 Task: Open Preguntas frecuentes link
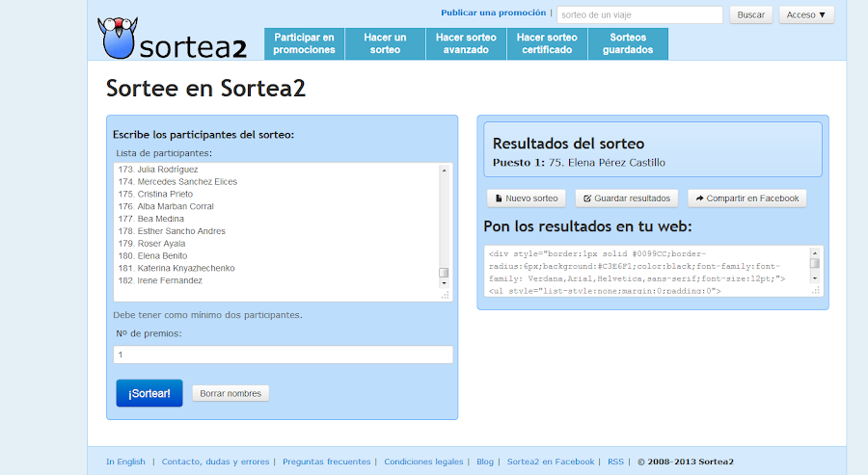(327, 462)
